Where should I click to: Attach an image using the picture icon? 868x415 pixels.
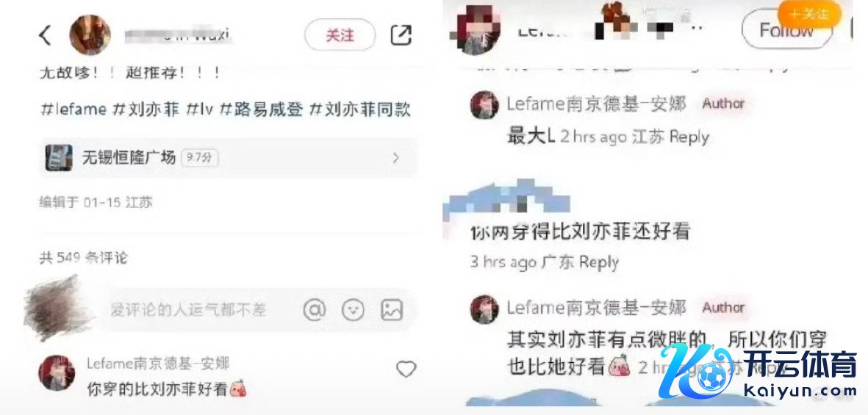click(392, 311)
